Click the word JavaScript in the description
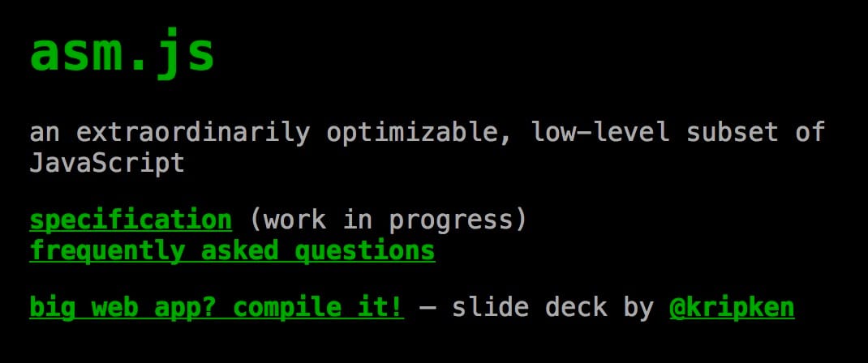The width and height of the screenshot is (868, 363). click(107, 162)
